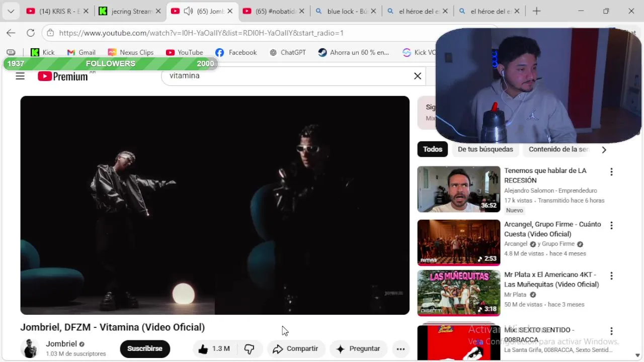
Task: Open the Mix SEXTO SENTIDO thumbnail
Action: [459, 342]
